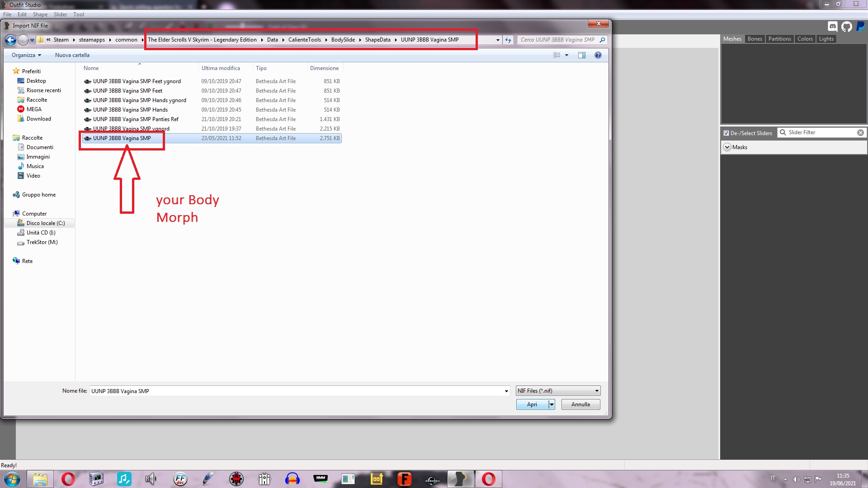The width and height of the screenshot is (868, 488).
Task: Open dialog Help icon
Action: pyautogui.click(x=598, y=55)
